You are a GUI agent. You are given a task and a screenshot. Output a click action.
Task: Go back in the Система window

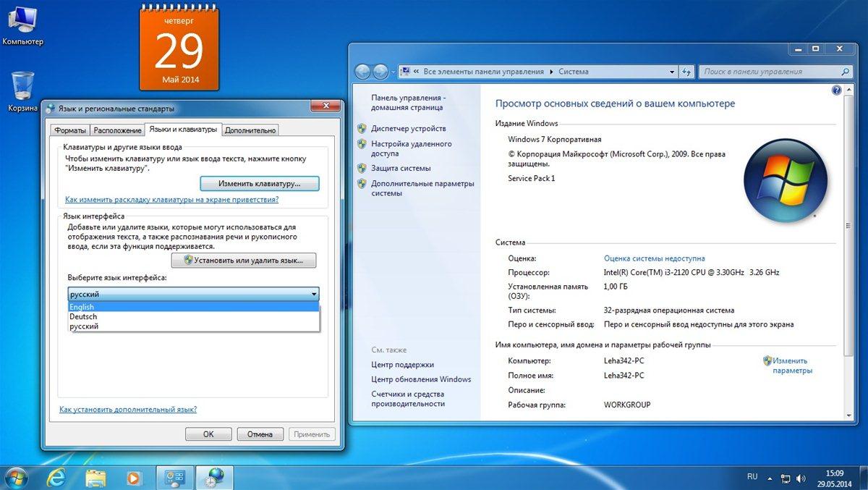[x=362, y=72]
